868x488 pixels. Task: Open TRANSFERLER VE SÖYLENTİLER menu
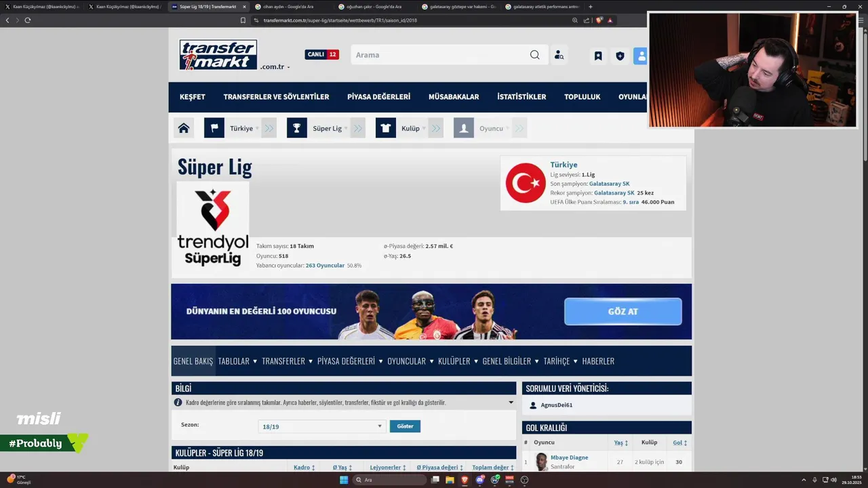(x=276, y=97)
